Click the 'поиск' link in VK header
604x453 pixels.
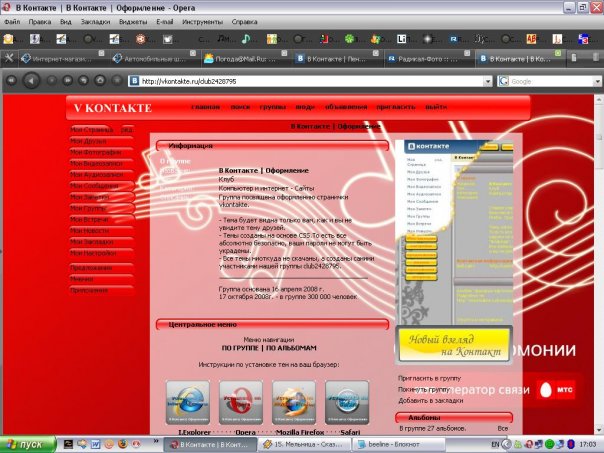point(240,107)
